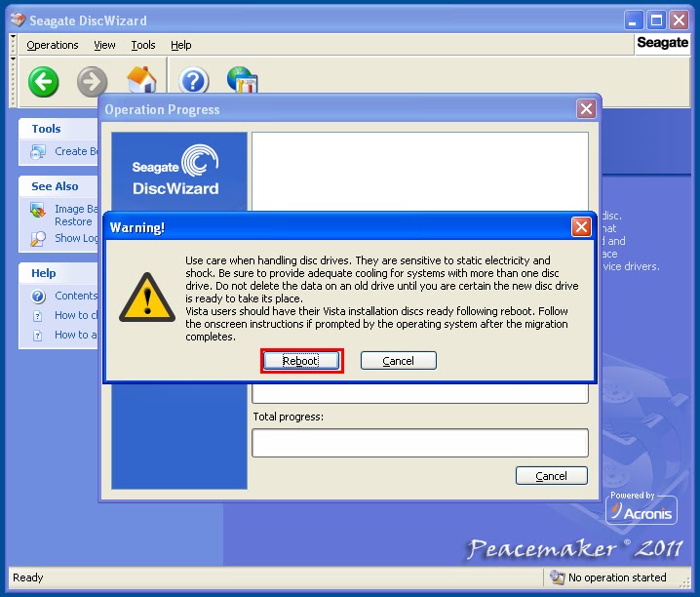700x597 pixels.
Task: Click the status bar operation icon
Action: click(557, 577)
